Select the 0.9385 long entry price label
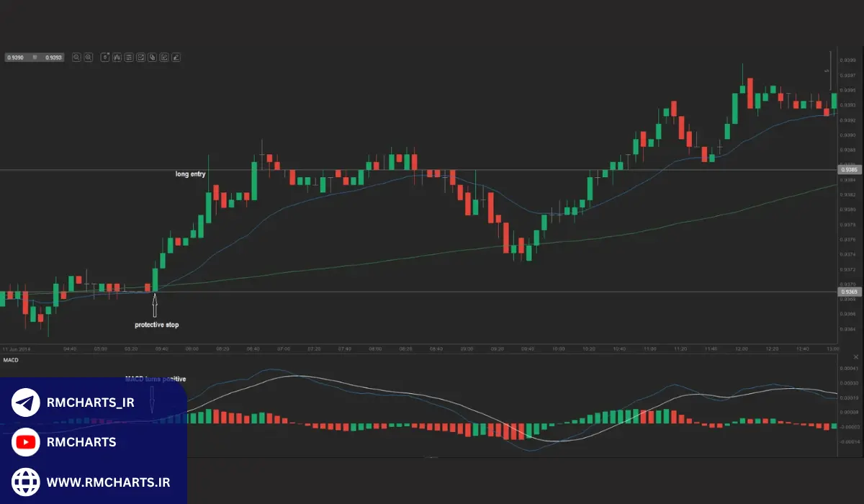864x504 pixels. [x=847, y=170]
